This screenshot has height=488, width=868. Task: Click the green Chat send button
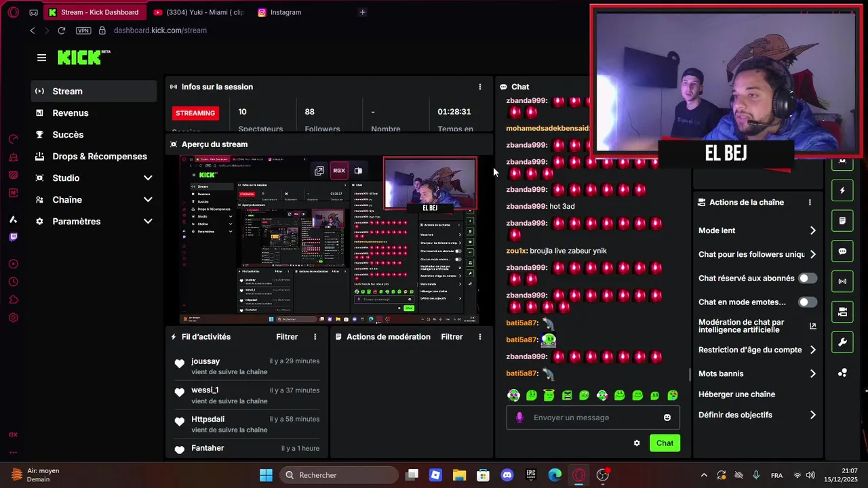[x=665, y=443]
